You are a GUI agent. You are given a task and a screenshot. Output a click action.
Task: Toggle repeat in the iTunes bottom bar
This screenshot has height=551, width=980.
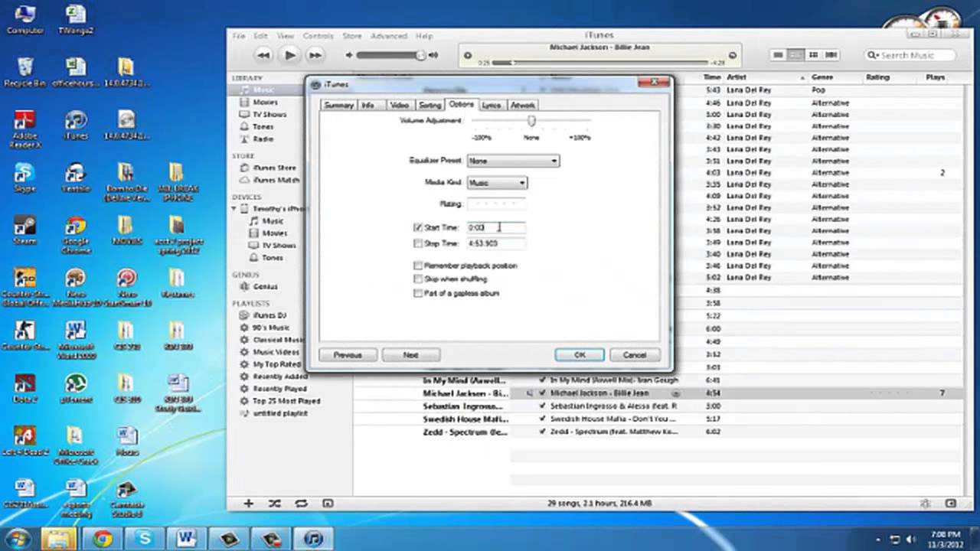click(301, 504)
